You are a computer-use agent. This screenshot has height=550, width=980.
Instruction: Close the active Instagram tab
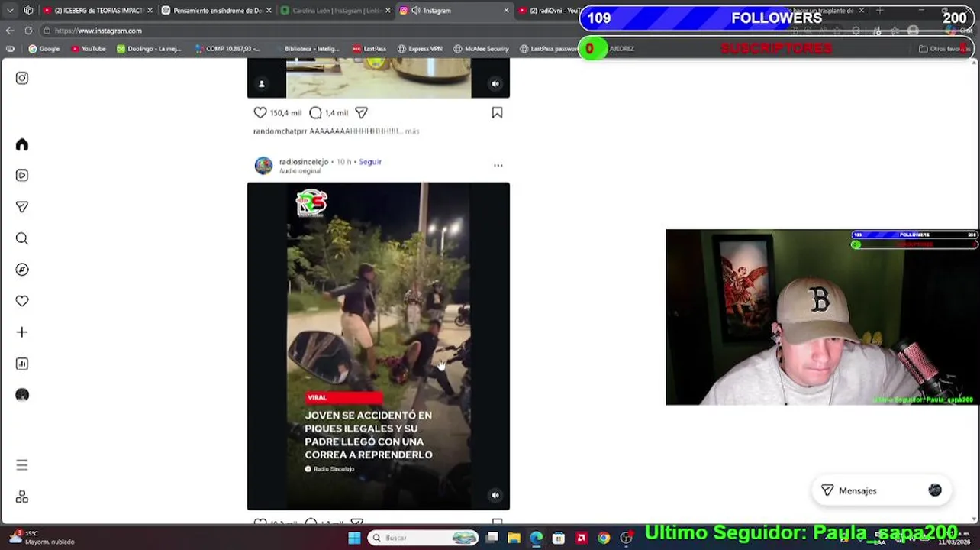[x=506, y=11]
